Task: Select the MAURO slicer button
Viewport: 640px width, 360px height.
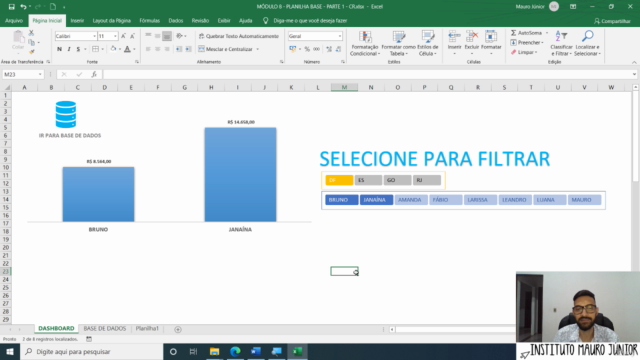Action: coord(584,200)
